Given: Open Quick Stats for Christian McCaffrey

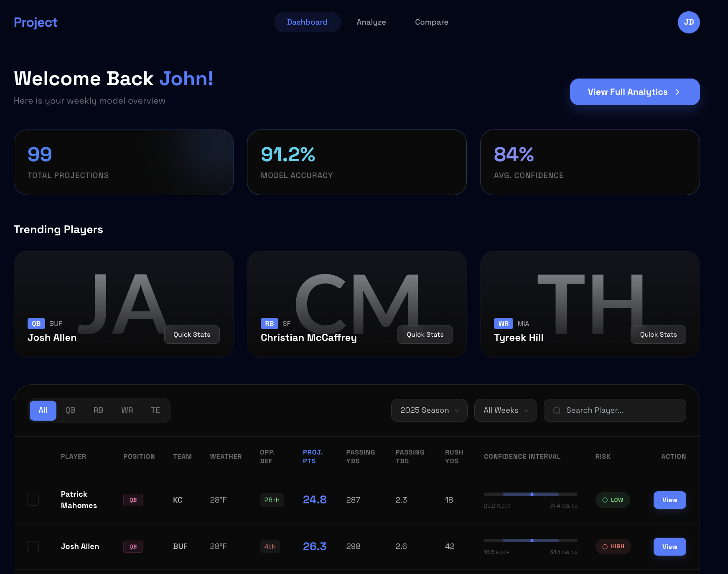Looking at the screenshot, I should pos(425,334).
